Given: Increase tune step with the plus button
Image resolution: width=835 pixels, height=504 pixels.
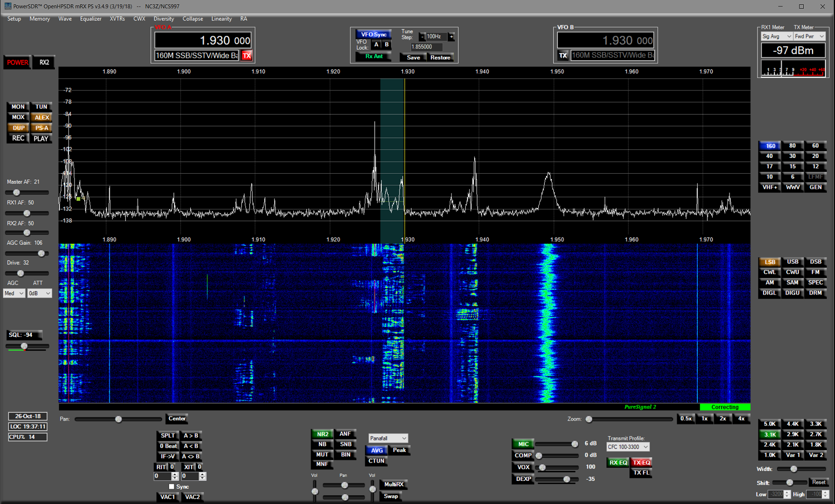Looking at the screenshot, I should pos(451,37).
